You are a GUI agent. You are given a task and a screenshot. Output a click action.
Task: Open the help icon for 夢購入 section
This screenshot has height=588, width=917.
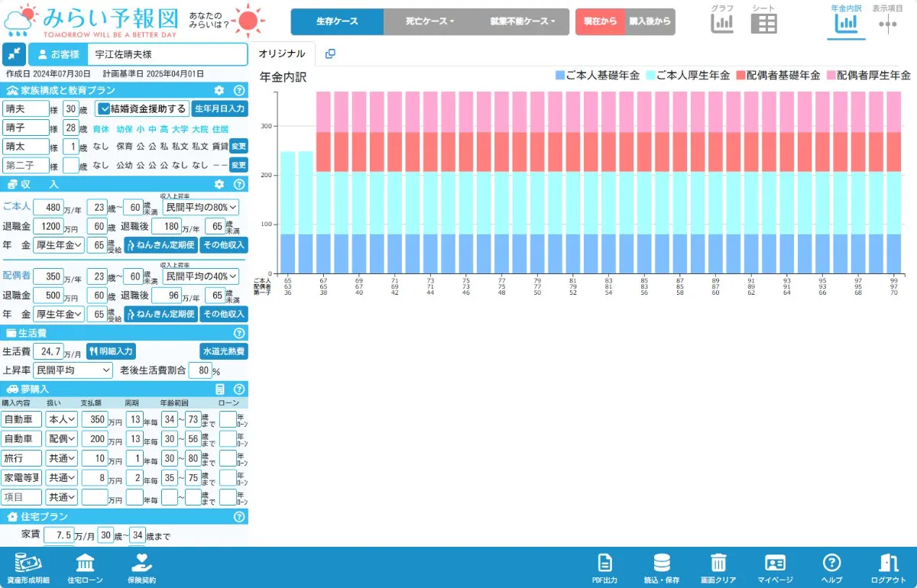coord(238,389)
